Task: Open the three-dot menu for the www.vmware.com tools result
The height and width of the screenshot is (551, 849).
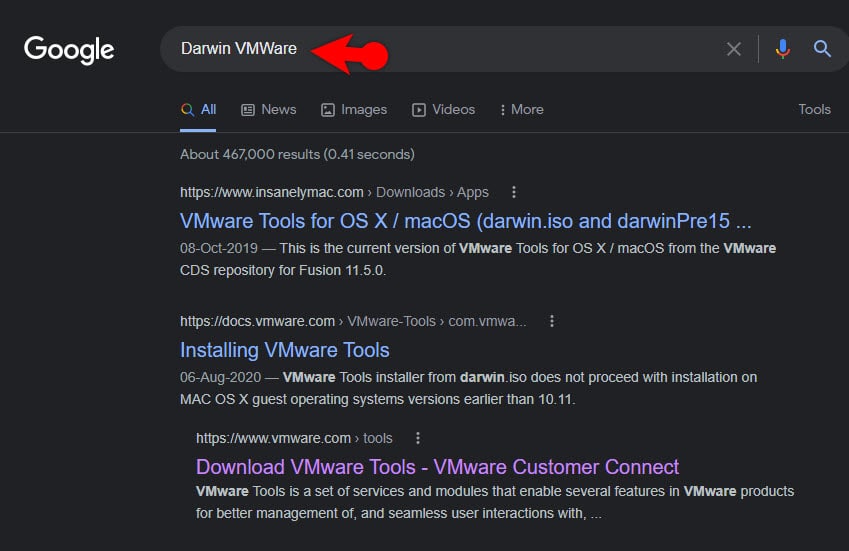Action: point(417,438)
